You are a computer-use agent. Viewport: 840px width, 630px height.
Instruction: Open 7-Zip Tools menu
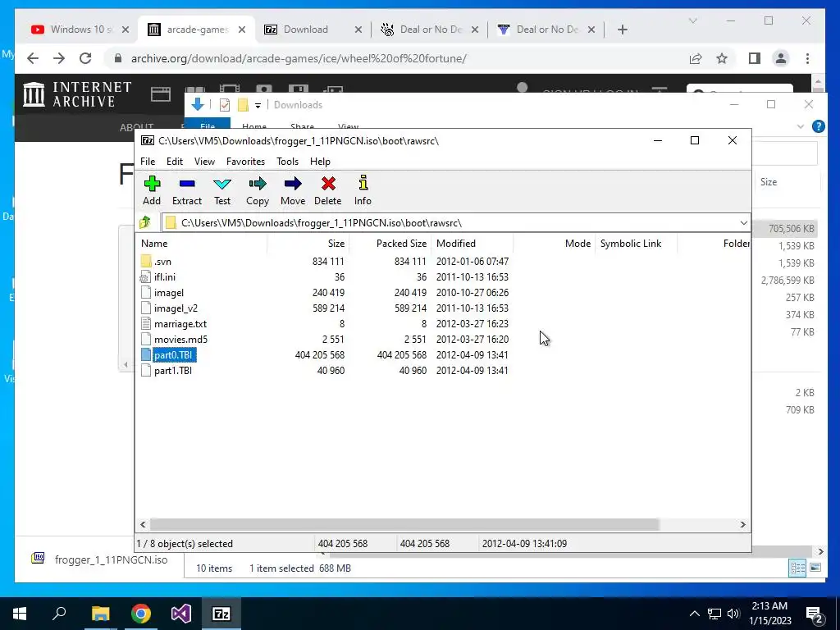pos(288,162)
